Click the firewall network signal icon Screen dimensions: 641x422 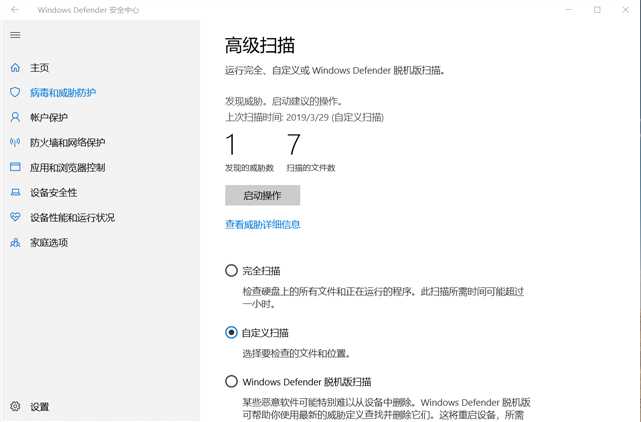click(15, 142)
